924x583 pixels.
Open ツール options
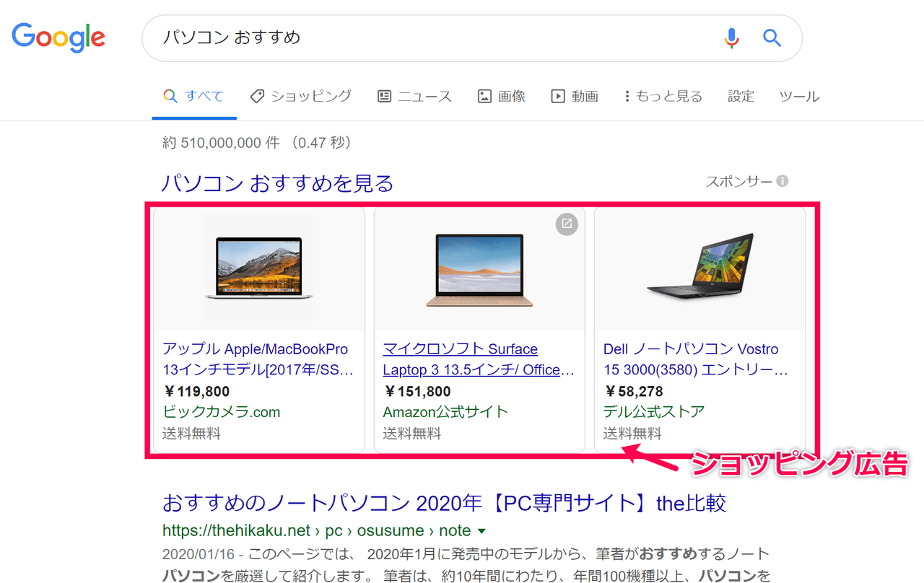(x=799, y=96)
